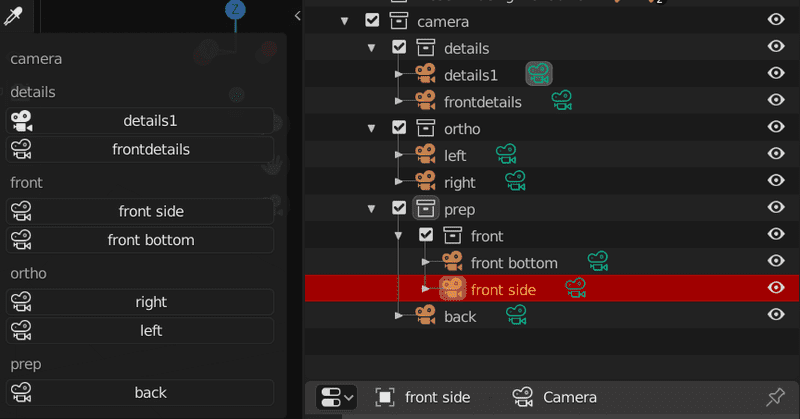800x419 pixels.
Task: Open the properties editor type dropdown
Action: (x=336, y=397)
